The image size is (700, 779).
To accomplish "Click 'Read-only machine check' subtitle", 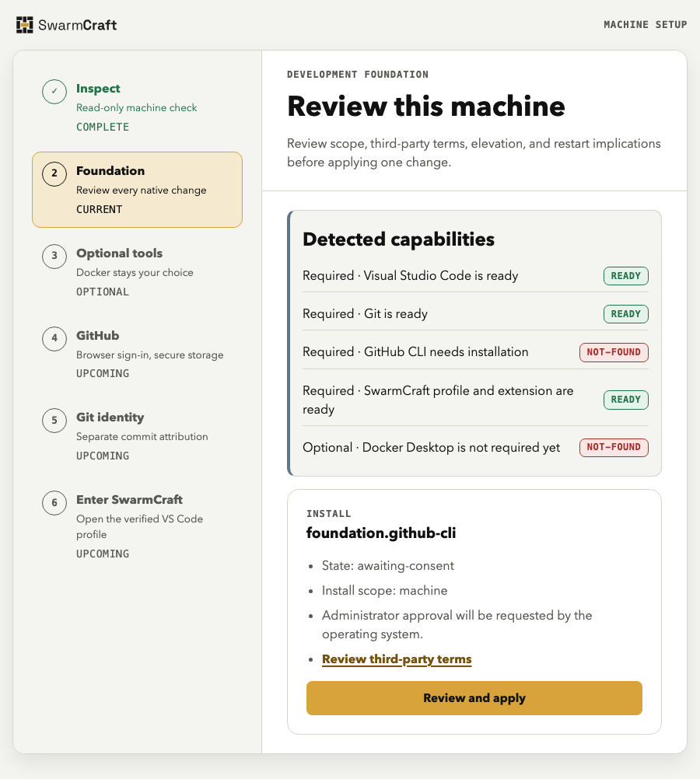I will 136,108.
